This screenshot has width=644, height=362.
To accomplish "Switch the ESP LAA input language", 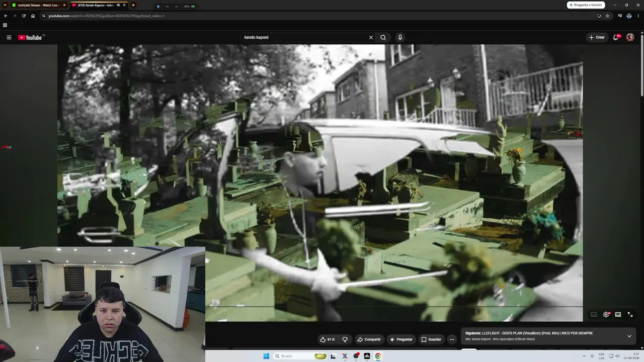I will (x=602, y=356).
